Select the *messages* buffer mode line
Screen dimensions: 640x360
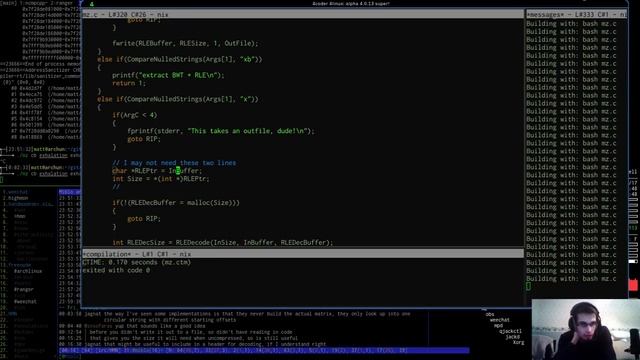pos(576,14)
